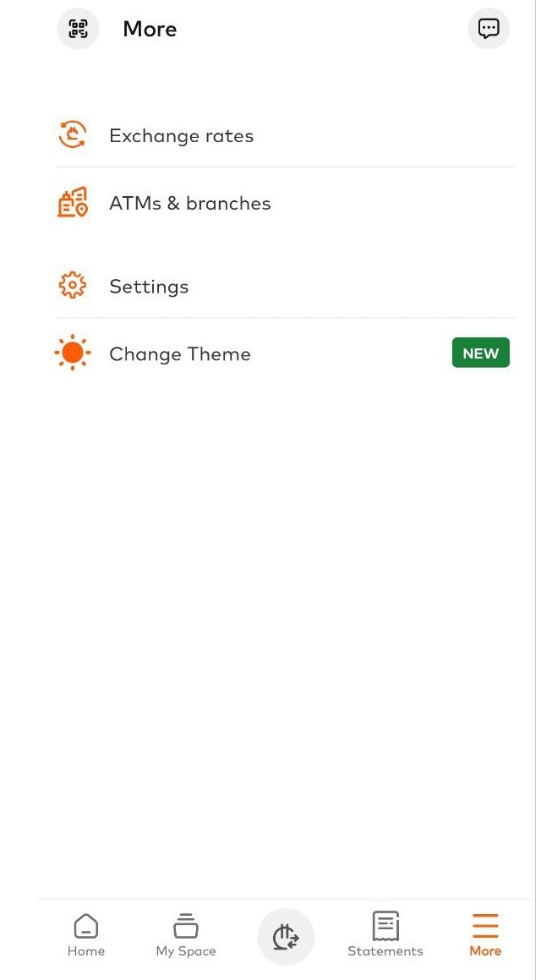552x980 pixels.
Task: Tap the center currency transfer button
Action: coord(286,937)
